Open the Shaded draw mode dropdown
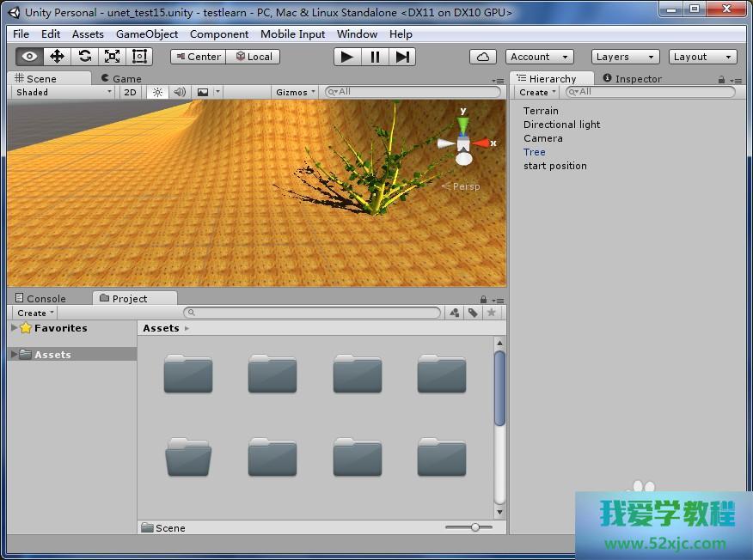 tap(62, 92)
